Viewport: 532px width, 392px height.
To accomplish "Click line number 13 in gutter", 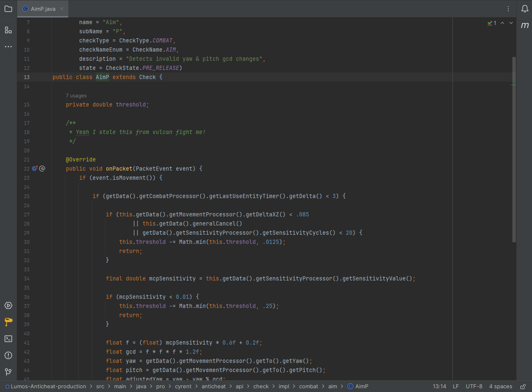I will click(x=27, y=77).
